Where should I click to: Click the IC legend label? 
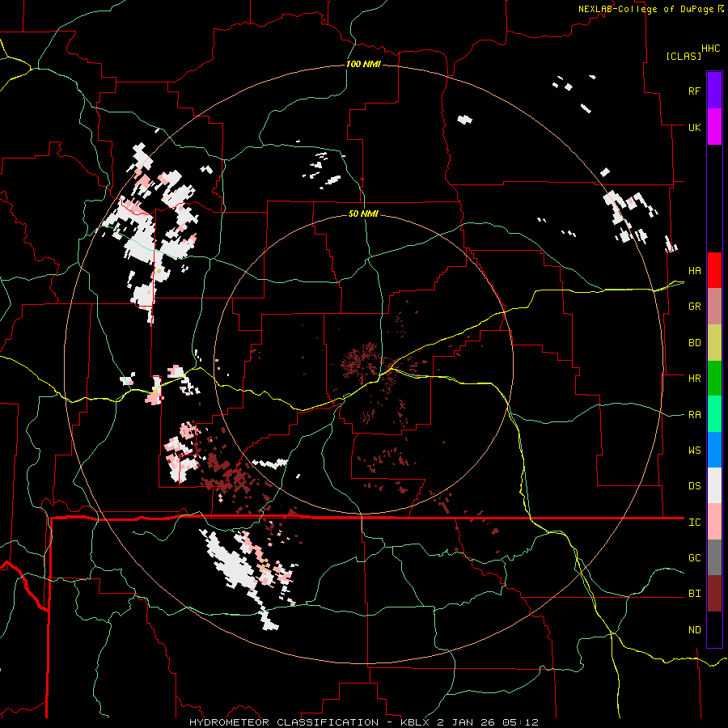click(694, 523)
